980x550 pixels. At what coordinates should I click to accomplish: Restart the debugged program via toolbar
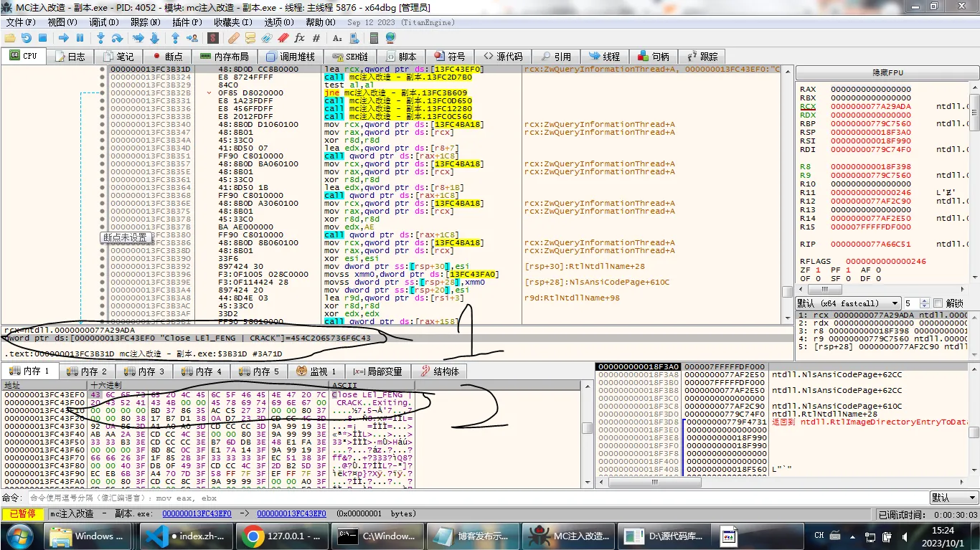click(27, 38)
